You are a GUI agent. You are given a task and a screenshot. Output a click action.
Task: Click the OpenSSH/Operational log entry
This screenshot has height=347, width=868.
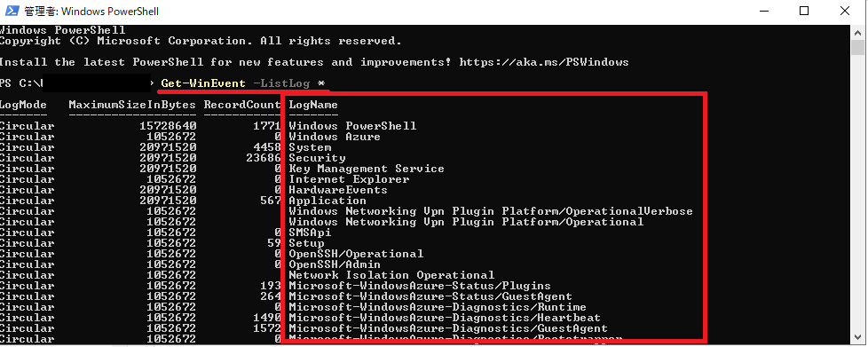pos(356,254)
